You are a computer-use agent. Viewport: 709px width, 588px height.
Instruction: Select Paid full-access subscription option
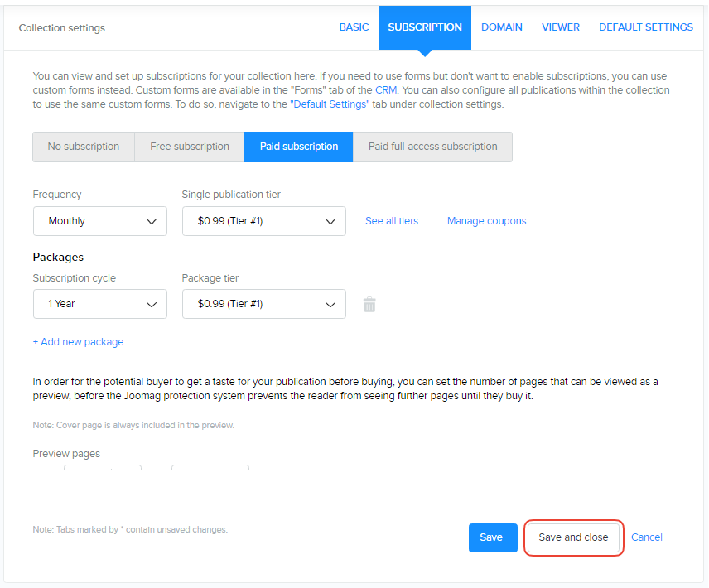tap(432, 147)
